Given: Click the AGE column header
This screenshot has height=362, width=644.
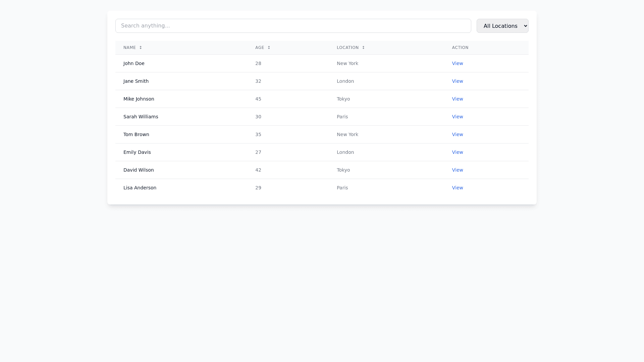Looking at the screenshot, I should point(259,48).
